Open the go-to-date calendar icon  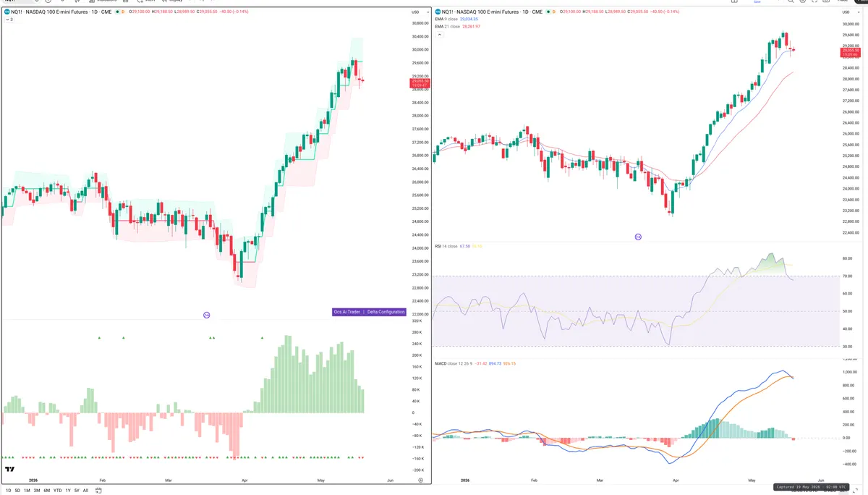click(x=98, y=491)
